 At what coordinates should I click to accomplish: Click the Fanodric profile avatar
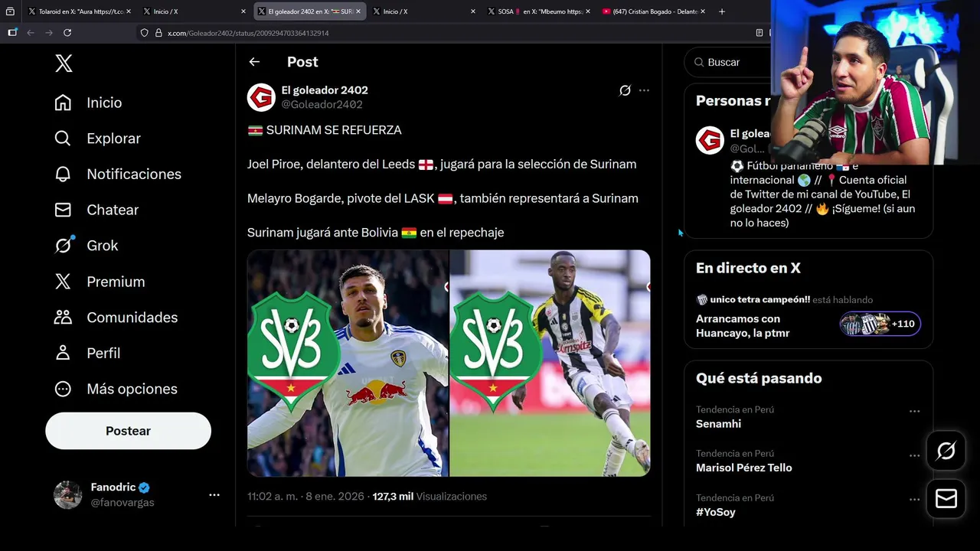[67, 495]
